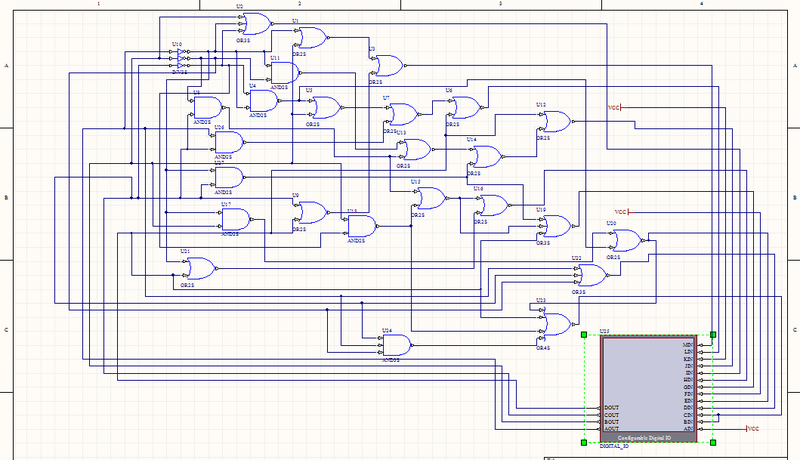The image size is (800, 460).
Task: Select the VCC power port near U12
Action: [614, 107]
